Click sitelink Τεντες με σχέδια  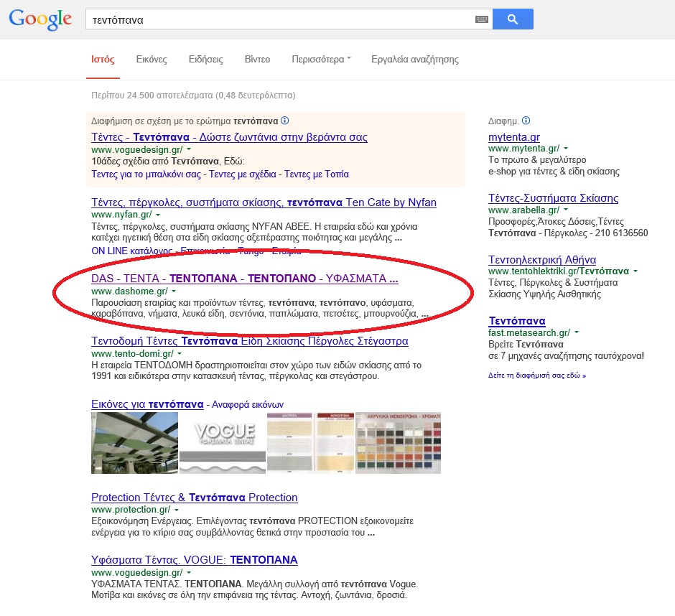coord(243,174)
